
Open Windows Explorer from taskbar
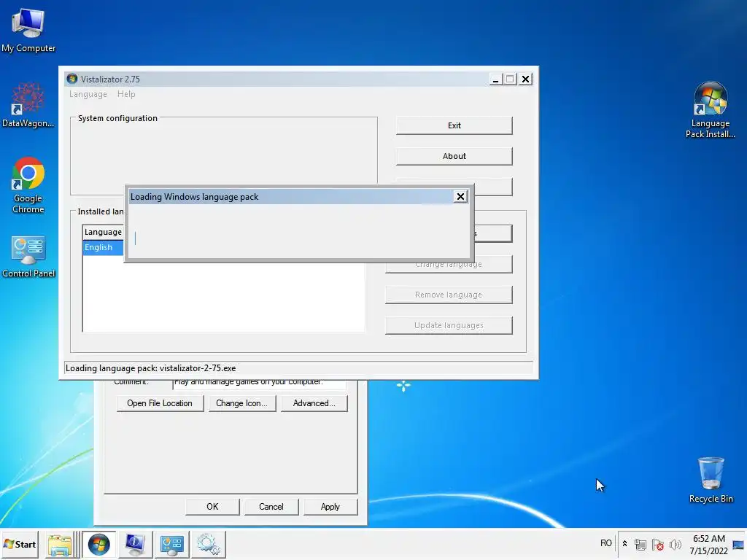59,544
